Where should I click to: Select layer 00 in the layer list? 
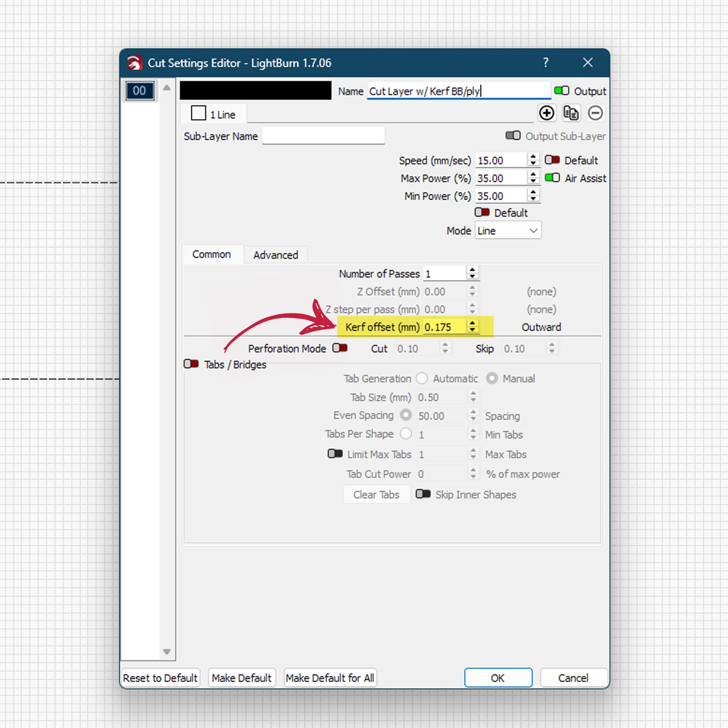[x=140, y=91]
